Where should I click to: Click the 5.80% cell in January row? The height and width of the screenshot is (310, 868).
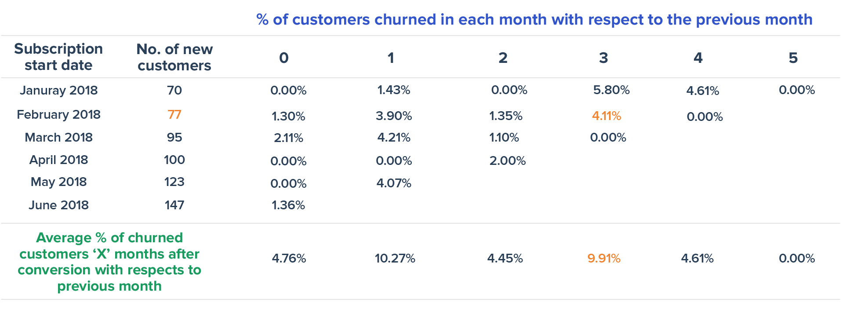(611, 90)
